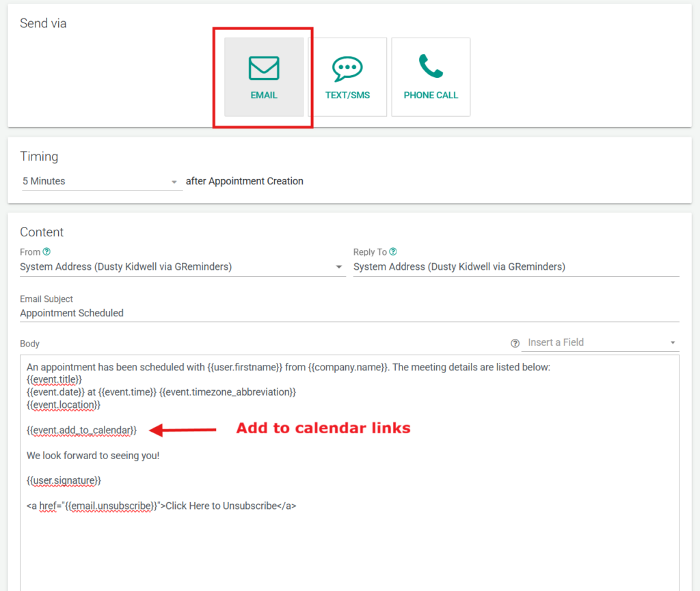Focus the Reply To address field
The width and height of the screenshot is (700, 591).
point(515,267)
